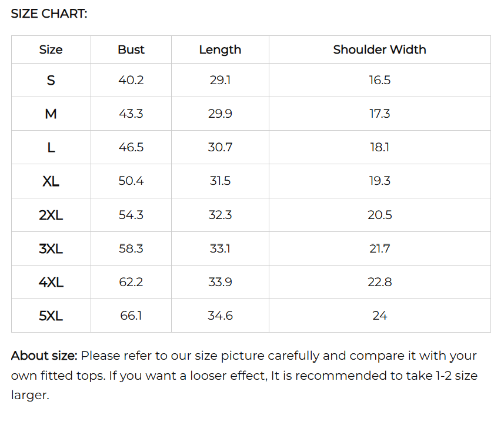Click the SIZE CHART heading
The image size is (504, 428).
49,14
